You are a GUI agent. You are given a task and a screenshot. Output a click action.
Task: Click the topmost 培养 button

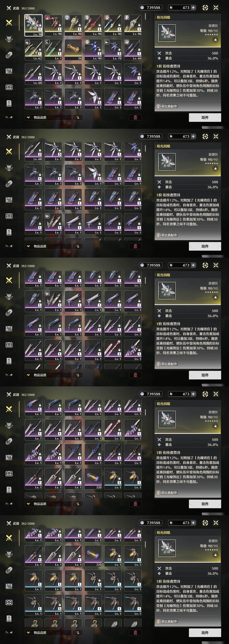click(205, 117)
